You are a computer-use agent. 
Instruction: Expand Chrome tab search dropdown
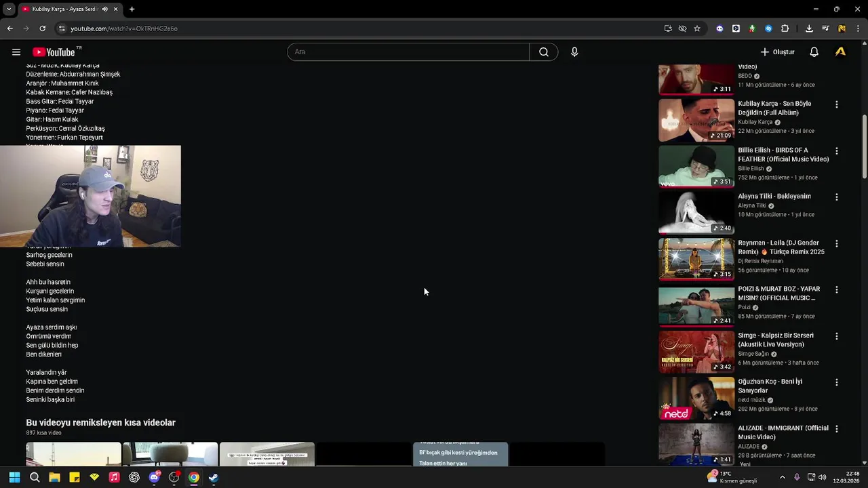8,9
